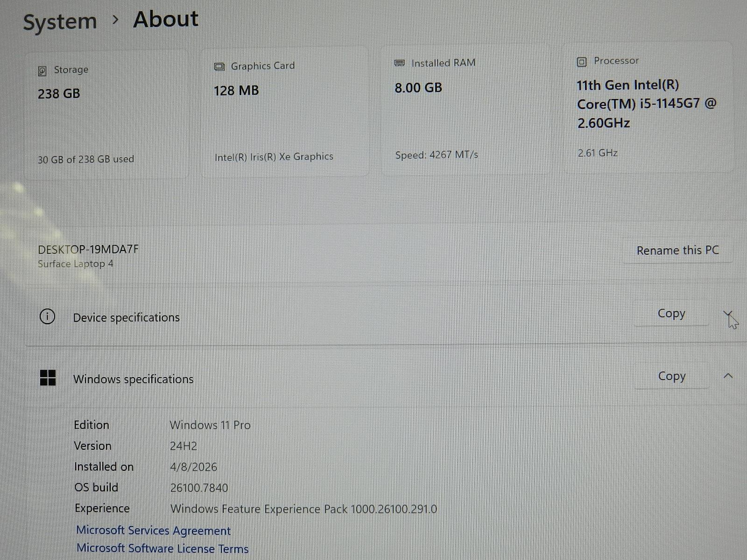Image resolution: width=747 pixels, height=560 pixels.
Task: Click the 11th Gen Intel Core i5-1145G7 text
Action: (646, 104)
